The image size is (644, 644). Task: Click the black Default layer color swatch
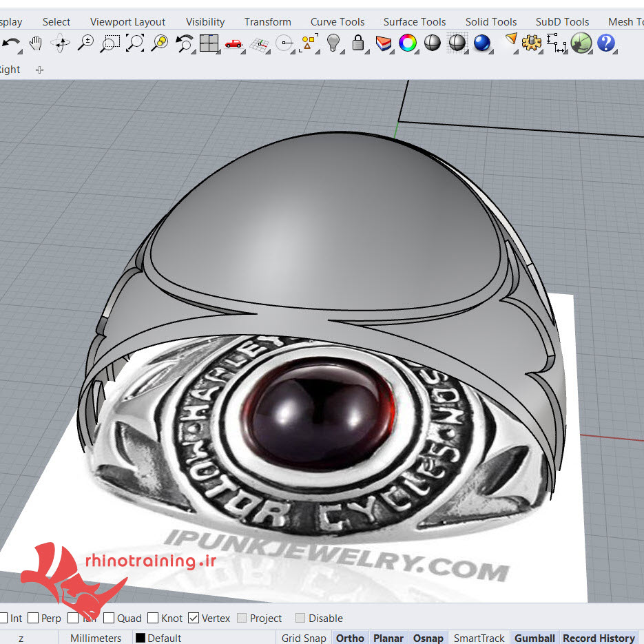click(x=141, y=638)
